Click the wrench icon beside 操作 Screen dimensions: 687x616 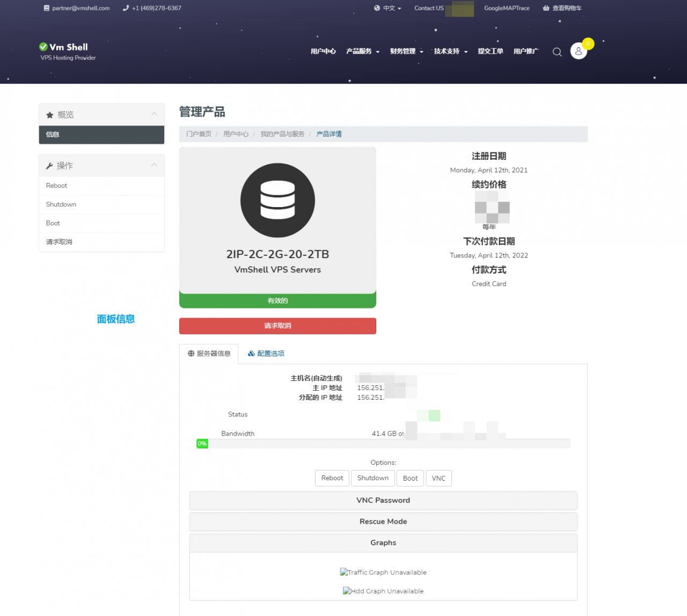pos(49,166)
